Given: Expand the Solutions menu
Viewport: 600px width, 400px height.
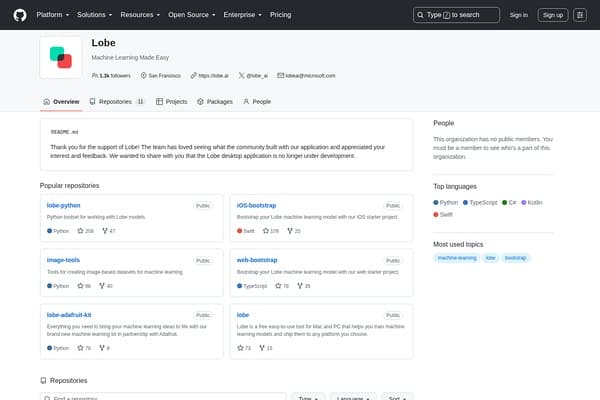Looking at the screenshot, I should point(95,15).
